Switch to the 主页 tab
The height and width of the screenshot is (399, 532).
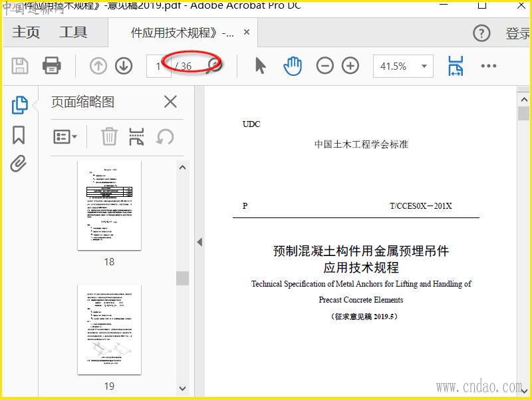(x=26, y=33)
